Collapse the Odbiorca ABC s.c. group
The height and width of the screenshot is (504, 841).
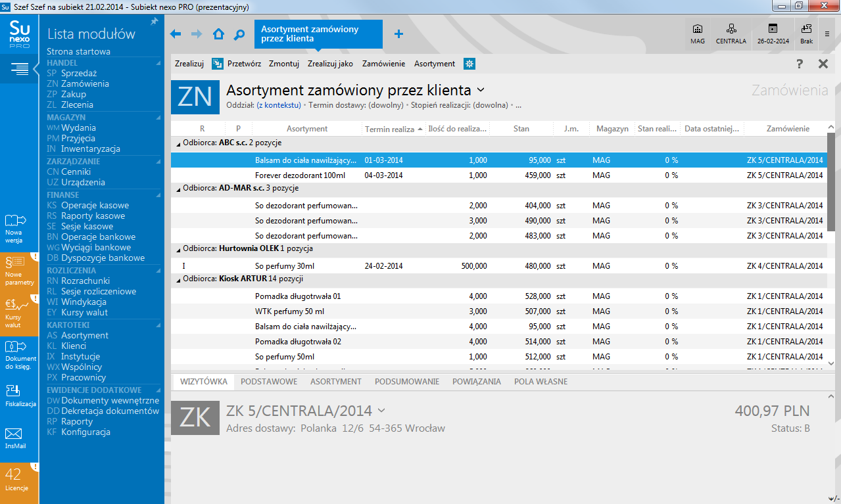(178, 143)
